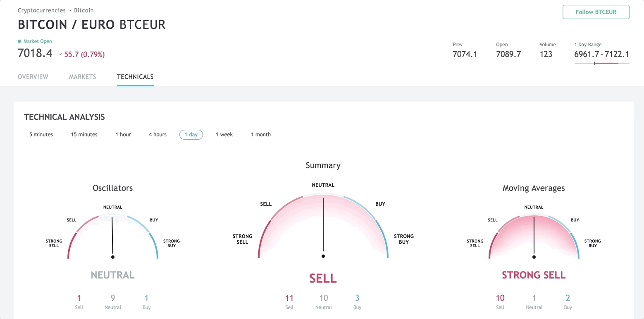Select the TECHNICALS tab
The height and width of the screenshot is (319, 644).
[135, 77]
